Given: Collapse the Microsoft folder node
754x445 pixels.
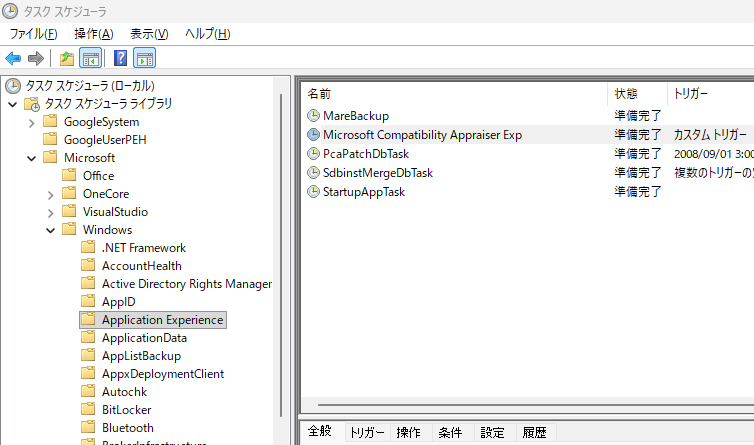Looking at the screenshot, I should (32, 158).
